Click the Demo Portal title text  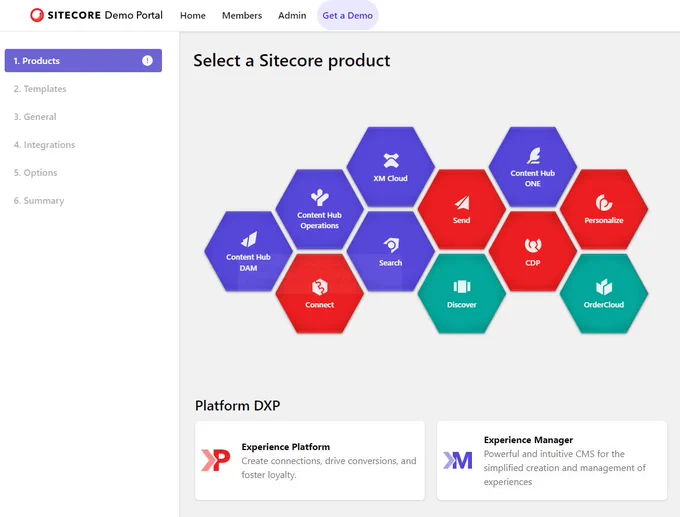(x=134, y=15)
